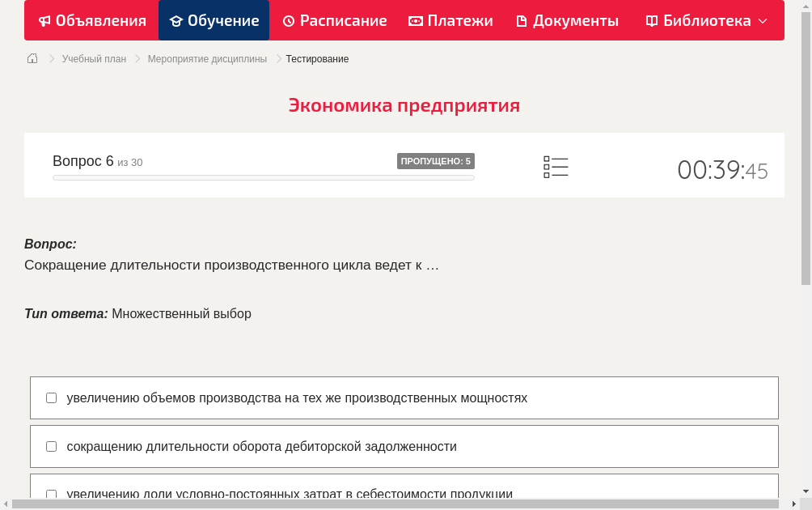Click the question progress bar
Viewport: 812px width, 510px height.
(263, 177)
